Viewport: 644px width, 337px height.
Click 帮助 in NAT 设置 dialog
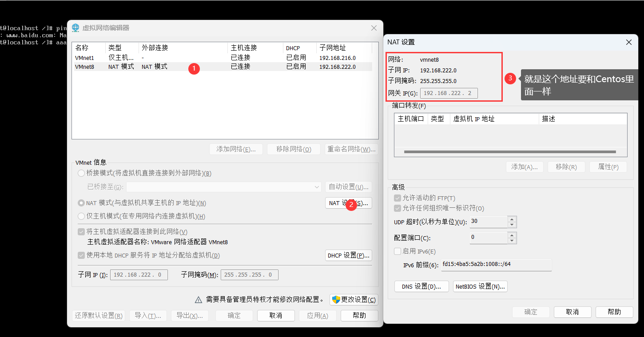pyautogui.click(x=614, y=312)
